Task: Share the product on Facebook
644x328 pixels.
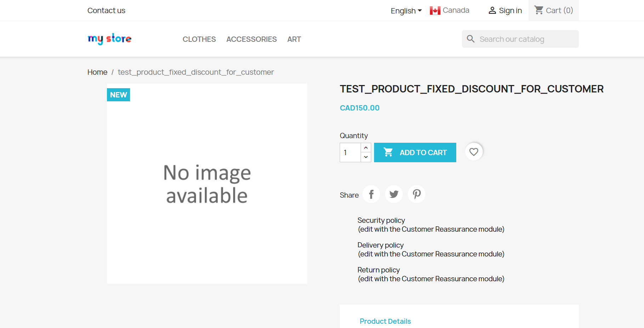Action: (371, 194)
